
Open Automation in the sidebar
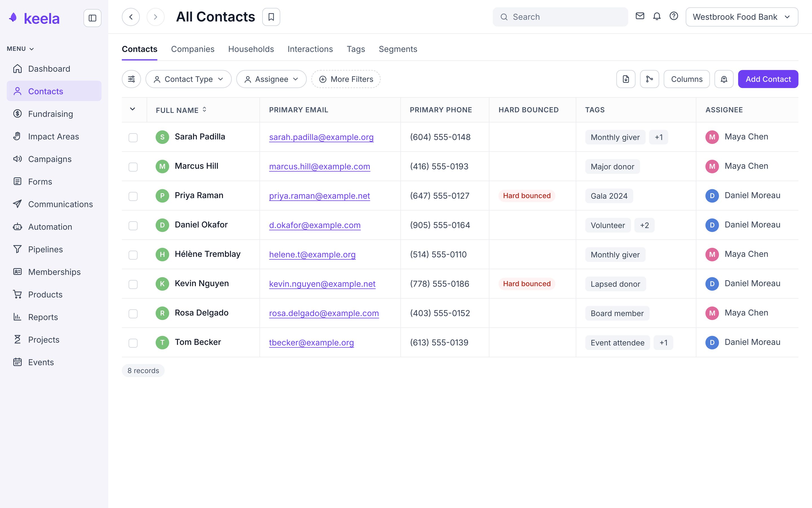(x=54, y=226)
